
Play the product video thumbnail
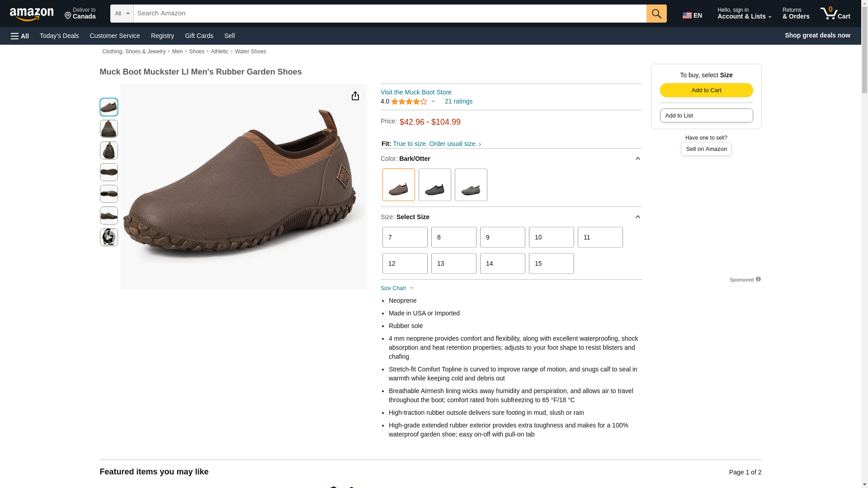tap(108, 237)
